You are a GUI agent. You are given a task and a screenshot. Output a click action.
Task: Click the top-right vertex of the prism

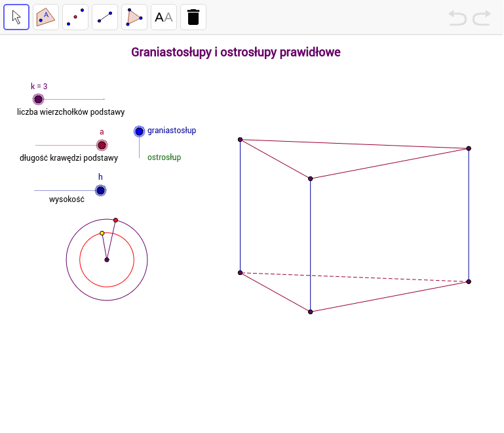coord(469,148)
